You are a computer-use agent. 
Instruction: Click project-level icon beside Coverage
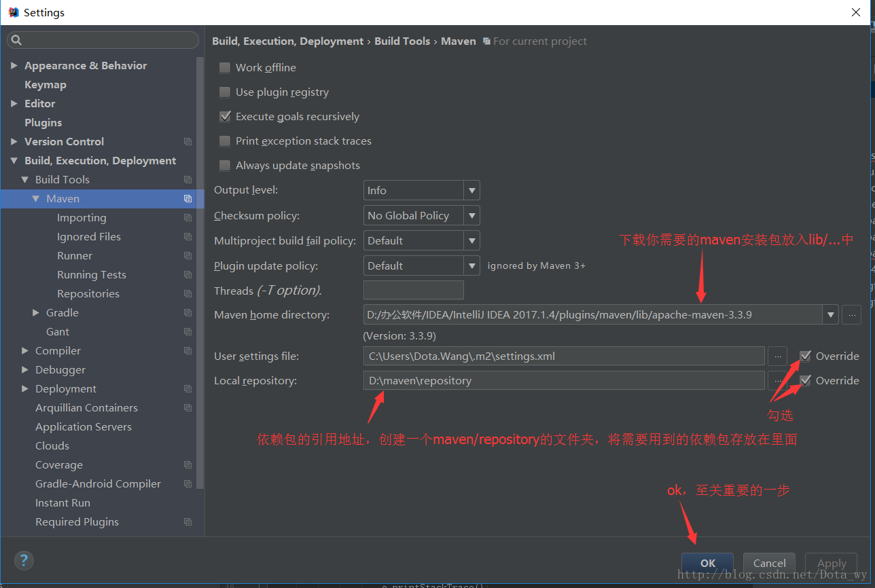188,465
